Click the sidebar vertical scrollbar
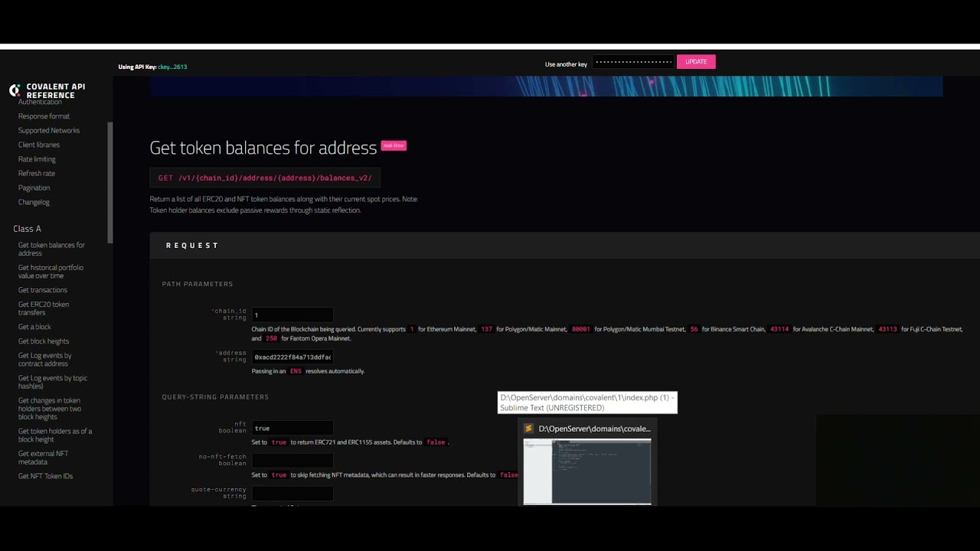 (x=110, y=182)
